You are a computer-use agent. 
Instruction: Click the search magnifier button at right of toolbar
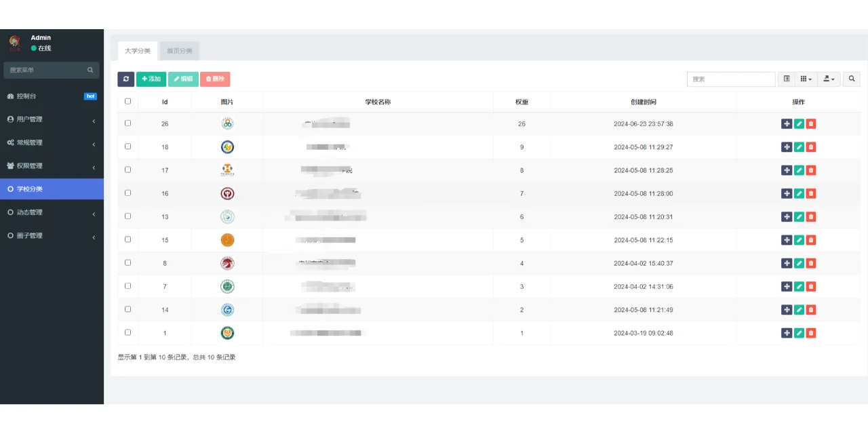852,79
